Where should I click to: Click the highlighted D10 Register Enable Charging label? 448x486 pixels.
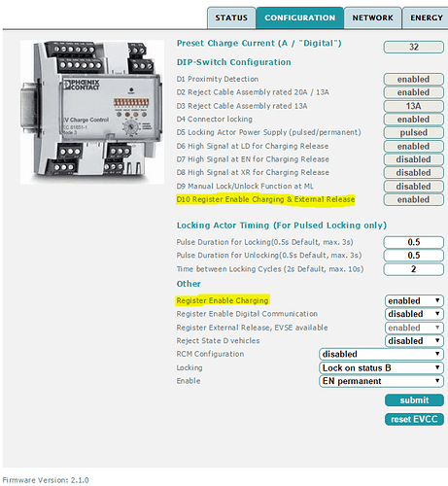[265, 199]
